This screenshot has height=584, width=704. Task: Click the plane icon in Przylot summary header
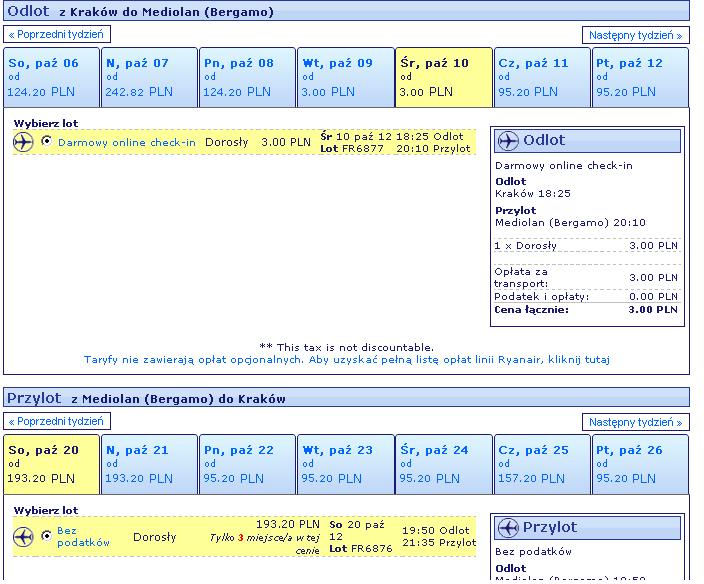[508, 527]
